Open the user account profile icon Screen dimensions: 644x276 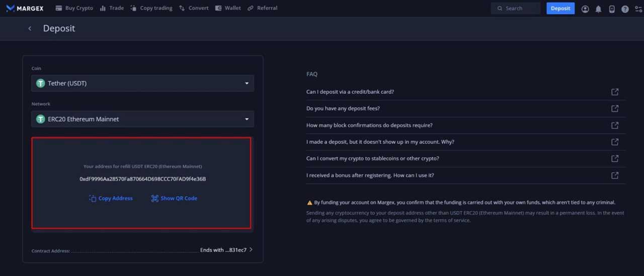click(585, 9)
